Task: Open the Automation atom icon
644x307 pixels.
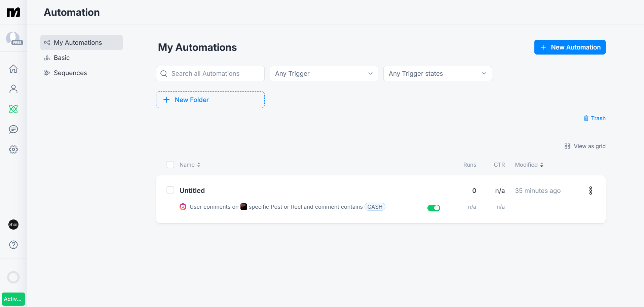Action: (13, 109)
